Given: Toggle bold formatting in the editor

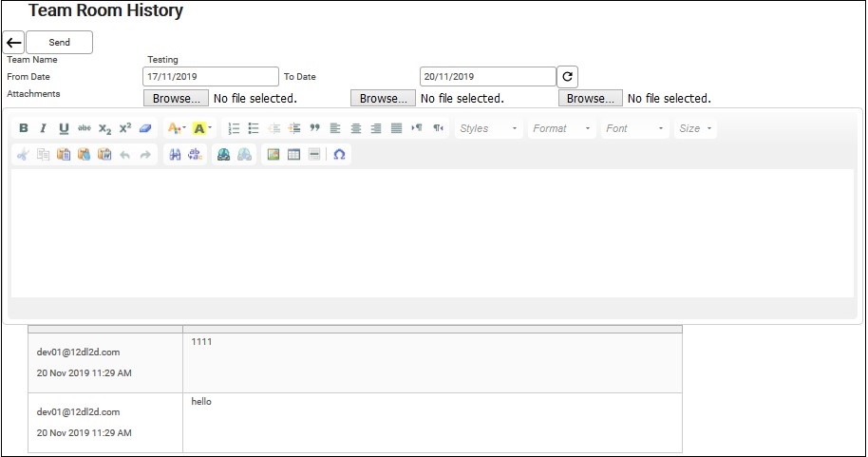Looking at the screenshot, I should (x=24, y=128).
